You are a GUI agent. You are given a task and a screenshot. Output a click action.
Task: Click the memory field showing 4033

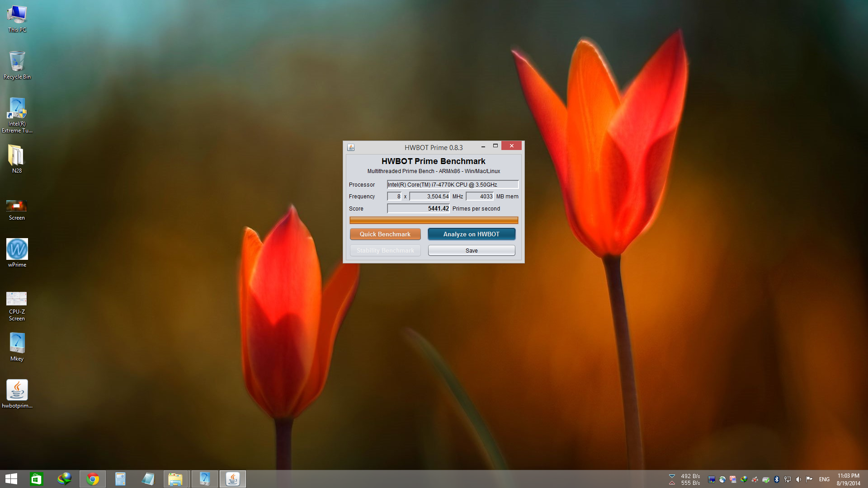[480, 196]
